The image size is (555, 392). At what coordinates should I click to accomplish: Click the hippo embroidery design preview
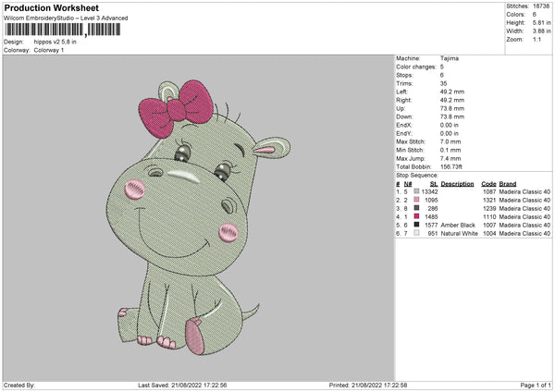(x=198, y=217)
